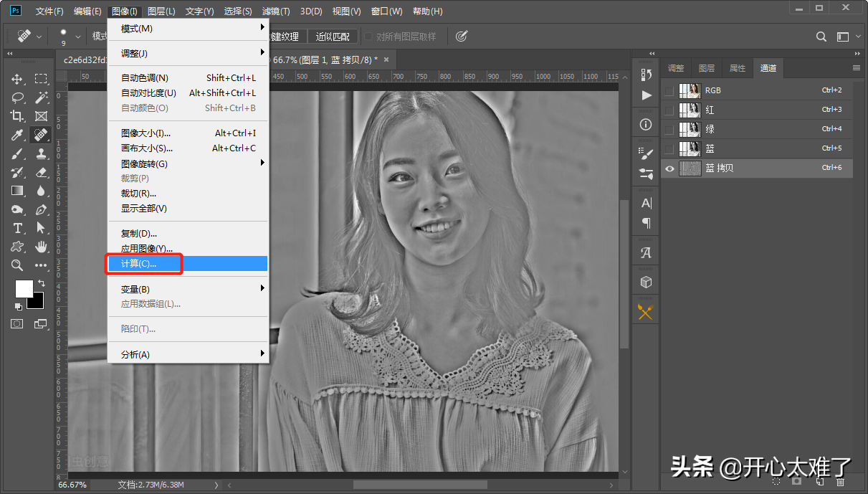Select the Zoom tool

pos(17,265)
